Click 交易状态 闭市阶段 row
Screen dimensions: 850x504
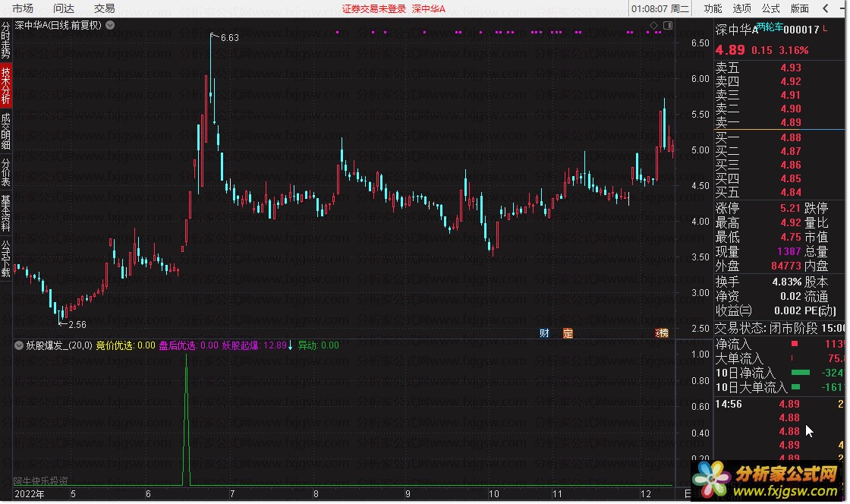coord(779,328)
